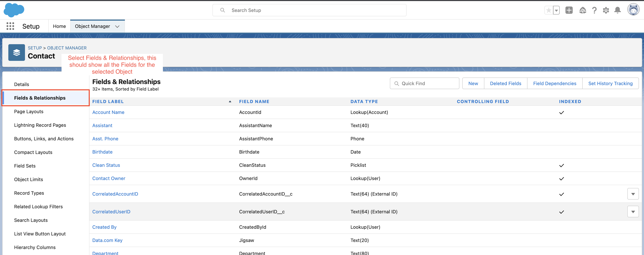The image size is (644, 255).
Task: Open Details in the sidebar
Action: pyautogui.click(x=22, y=84)
